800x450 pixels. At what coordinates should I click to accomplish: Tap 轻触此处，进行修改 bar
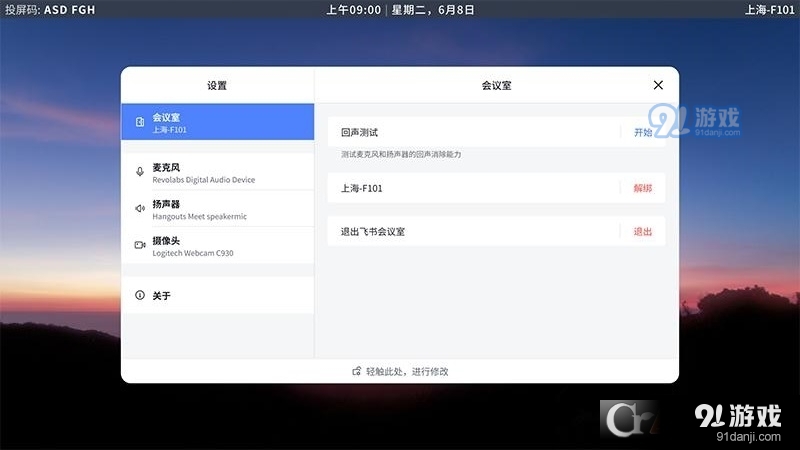pos(400,371)
